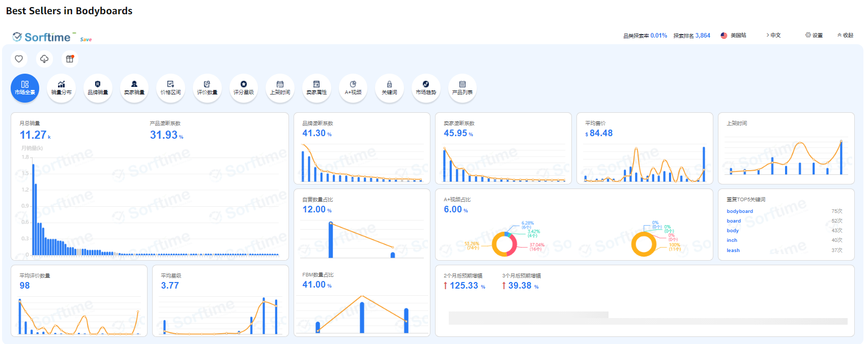Viewport: 868px width, 344px height.
Task: Open the gift box icon
Action: coord(70,59)
